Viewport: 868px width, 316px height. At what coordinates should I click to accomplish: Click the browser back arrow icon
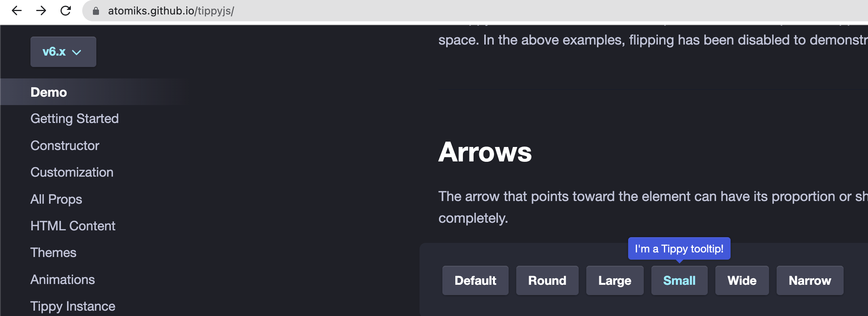pos(16,11)
